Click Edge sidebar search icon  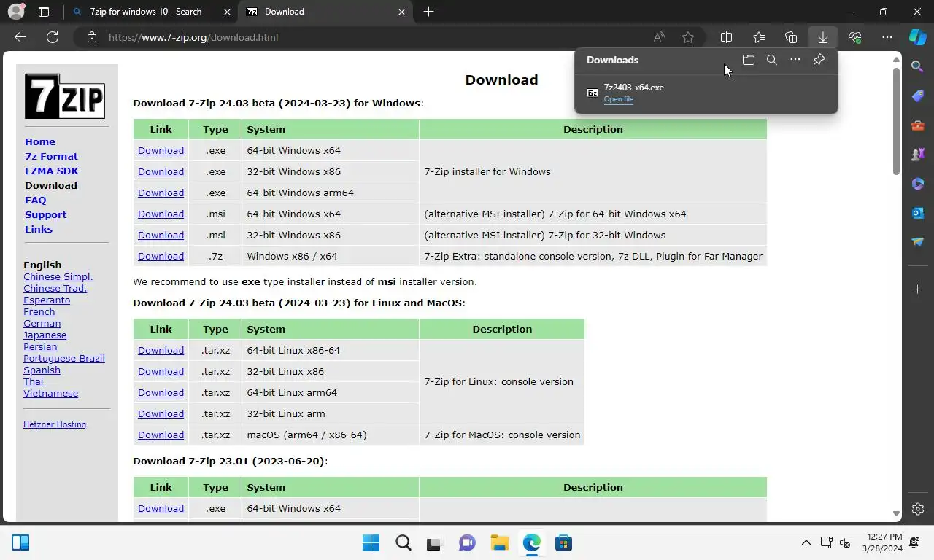point(918,67)
